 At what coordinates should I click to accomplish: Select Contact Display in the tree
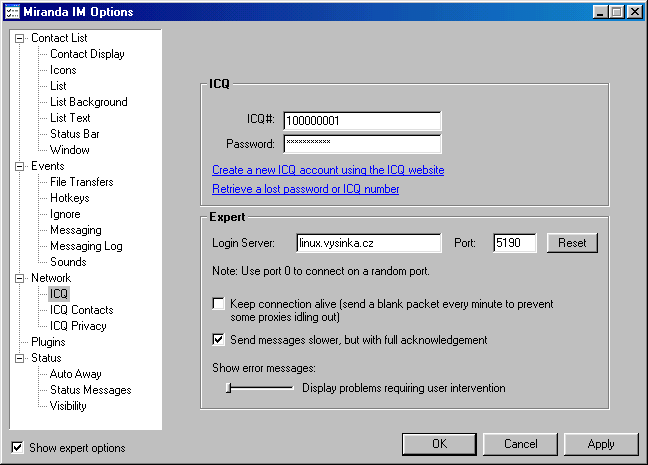tap(87, 54)
